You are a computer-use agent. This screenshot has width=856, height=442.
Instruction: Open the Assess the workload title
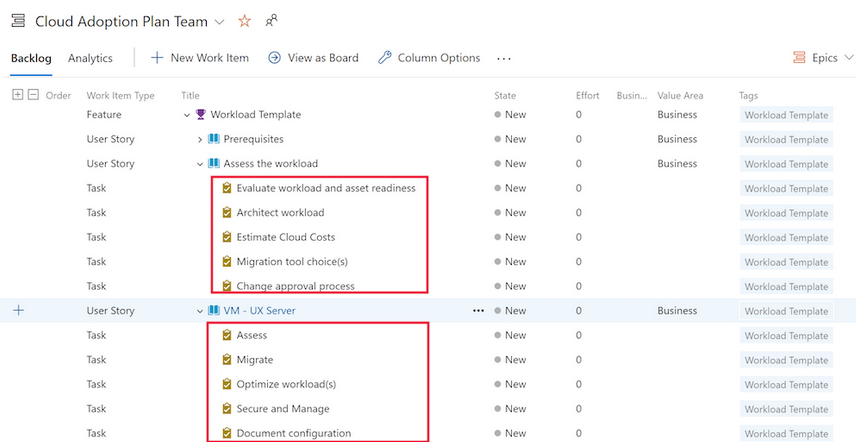(x=270, y=163)
